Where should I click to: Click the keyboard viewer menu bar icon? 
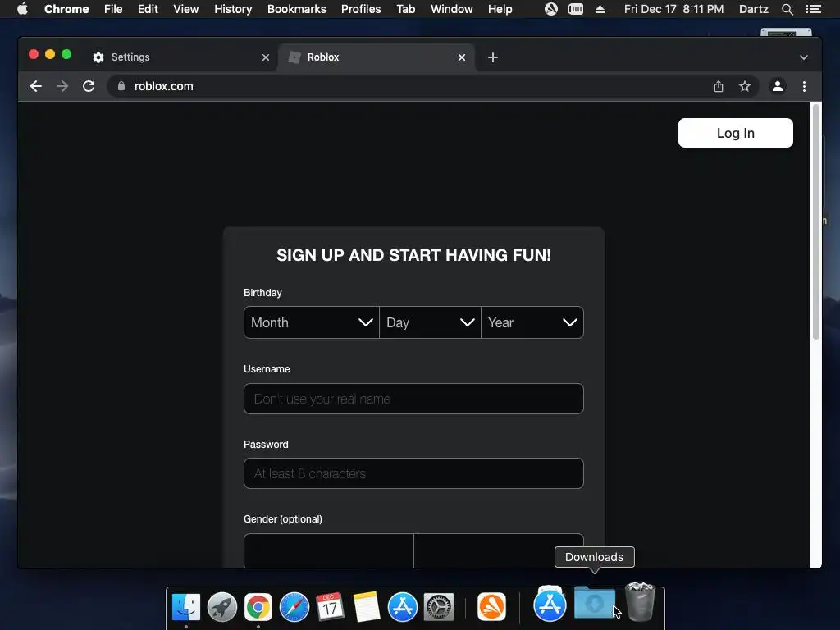click(x=576, y=9)
